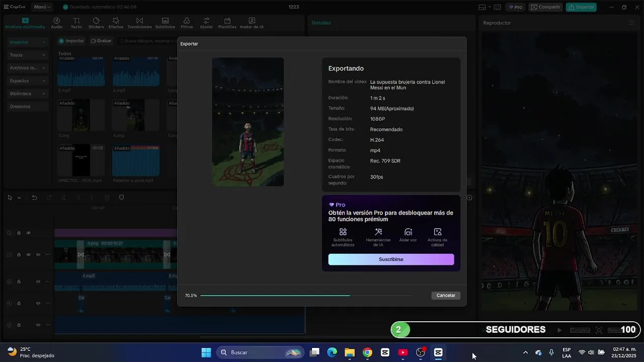Mute the 4.mp3 audio track
This screenshot has height=362, width=644.
pyautogui.click(x=38, y=282)
